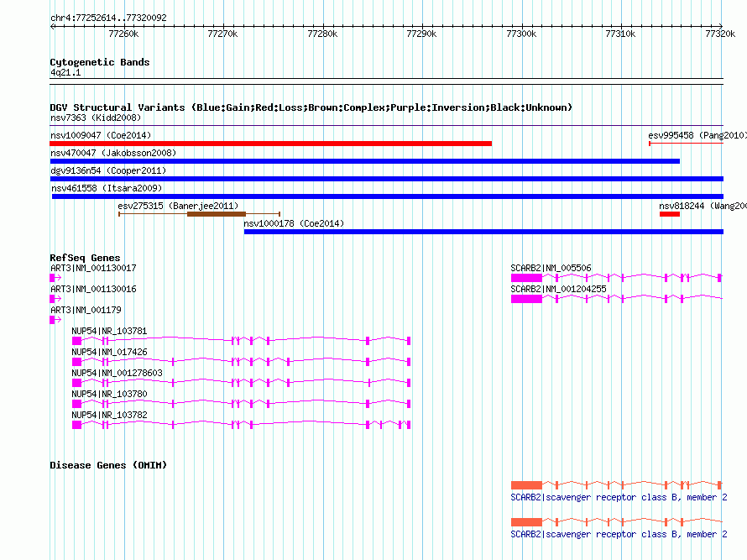
Task: Open the NUP54|NR_103781 transcript model
Action: (x=241, y=341)
